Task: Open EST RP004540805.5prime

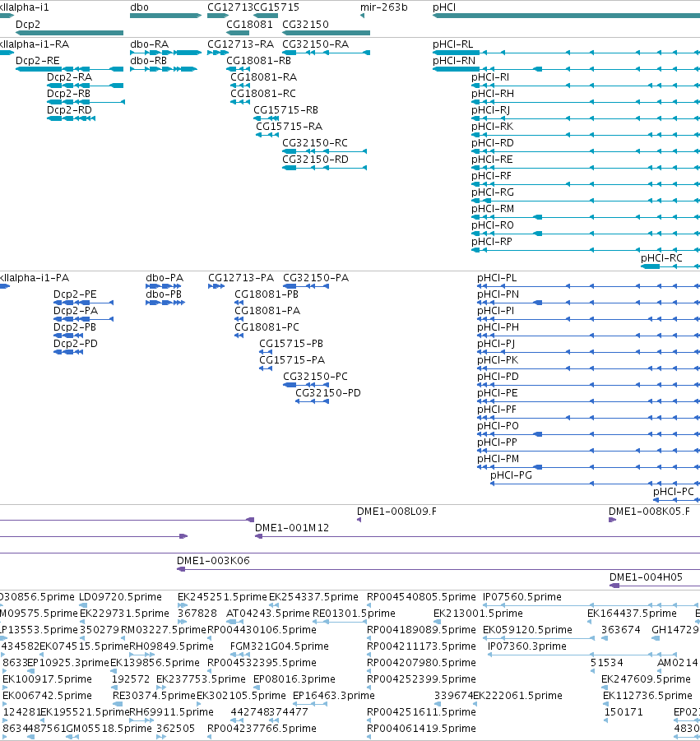Action: (x=421, y=597)
